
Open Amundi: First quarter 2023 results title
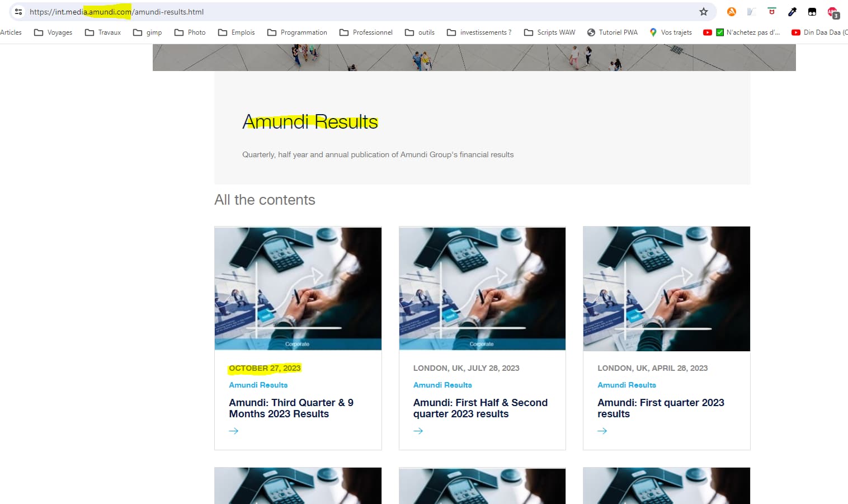pyautogui.click(x=661, y=408)
